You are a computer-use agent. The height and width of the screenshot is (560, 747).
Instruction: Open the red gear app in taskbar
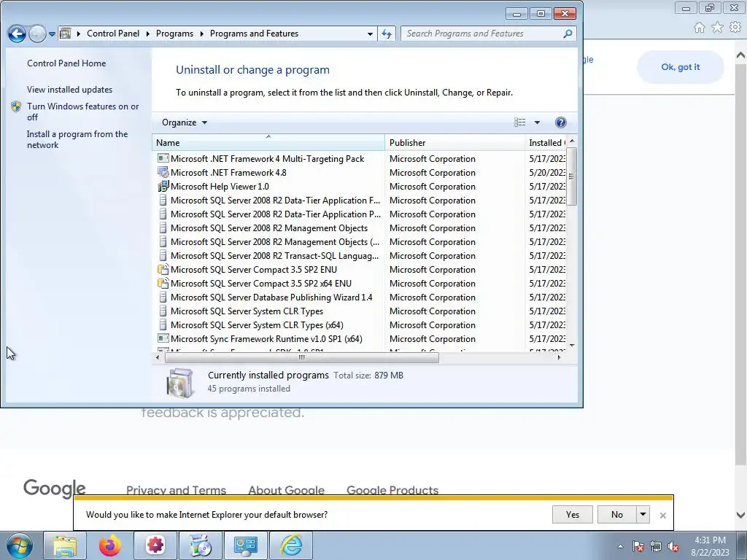tap(155, 545)
